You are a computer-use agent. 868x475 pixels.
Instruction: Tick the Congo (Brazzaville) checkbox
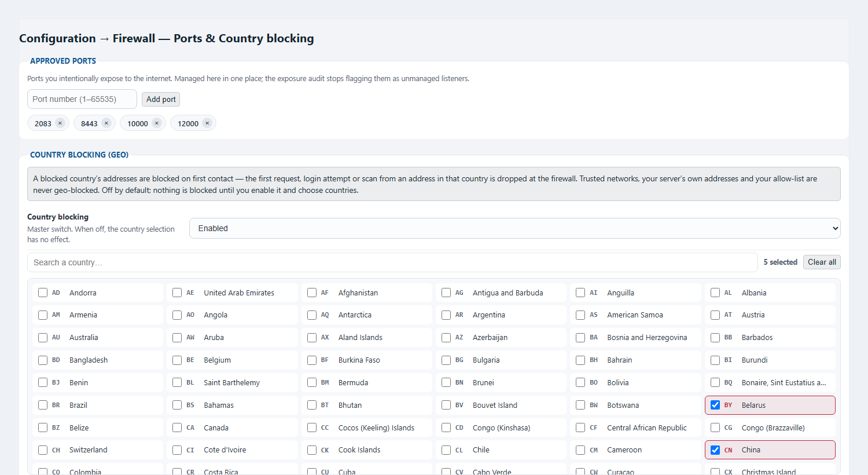click(x=715, y=427)
